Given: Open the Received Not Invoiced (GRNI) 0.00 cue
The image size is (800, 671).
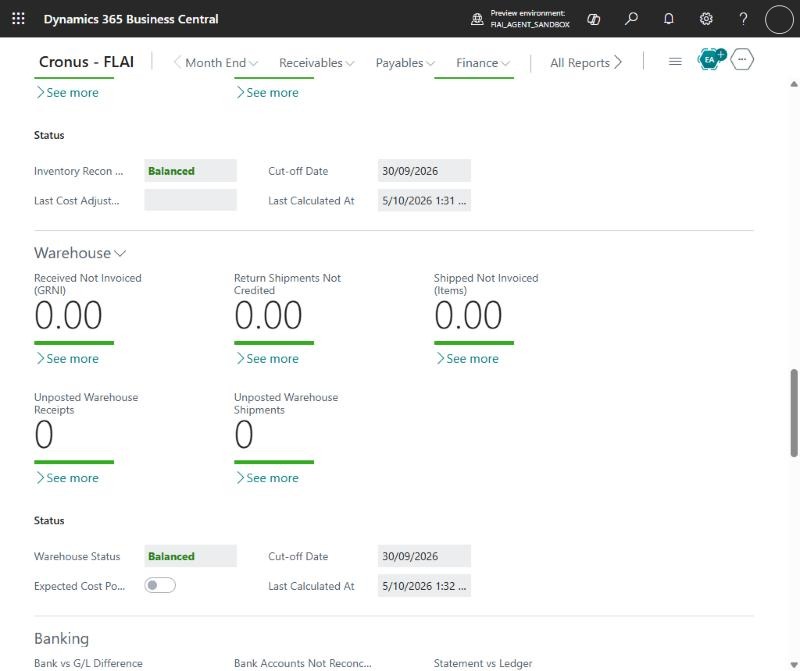Looking at the screenshot, I should pyautogui.click(x=68, y=315).
